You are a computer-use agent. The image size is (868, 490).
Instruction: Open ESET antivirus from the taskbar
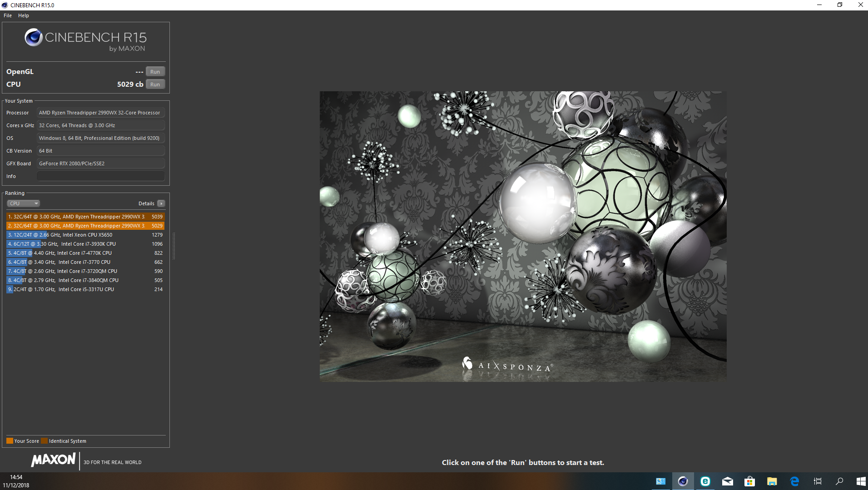click(x=705, y=481)
